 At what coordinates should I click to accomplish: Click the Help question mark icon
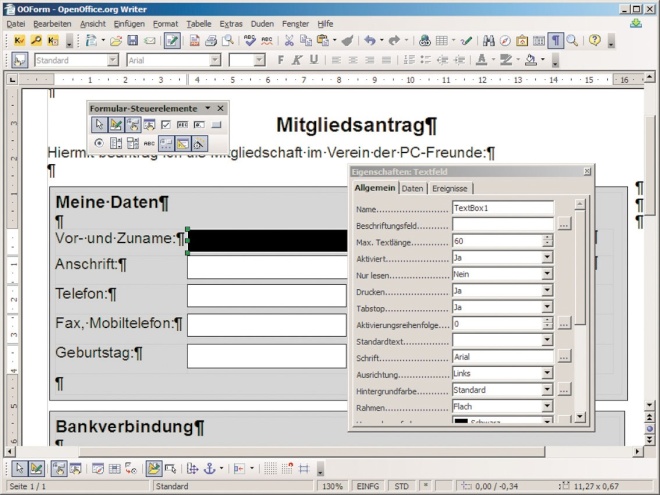tap(595, 40)
